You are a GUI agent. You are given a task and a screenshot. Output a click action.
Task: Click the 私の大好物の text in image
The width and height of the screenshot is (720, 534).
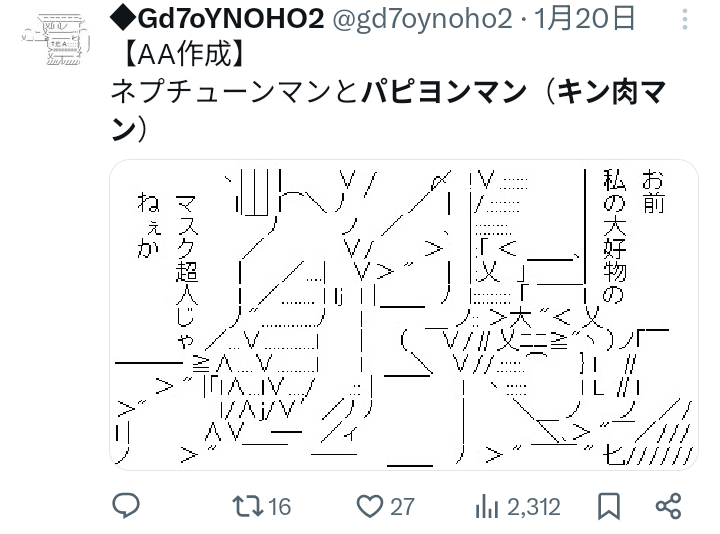614,236
